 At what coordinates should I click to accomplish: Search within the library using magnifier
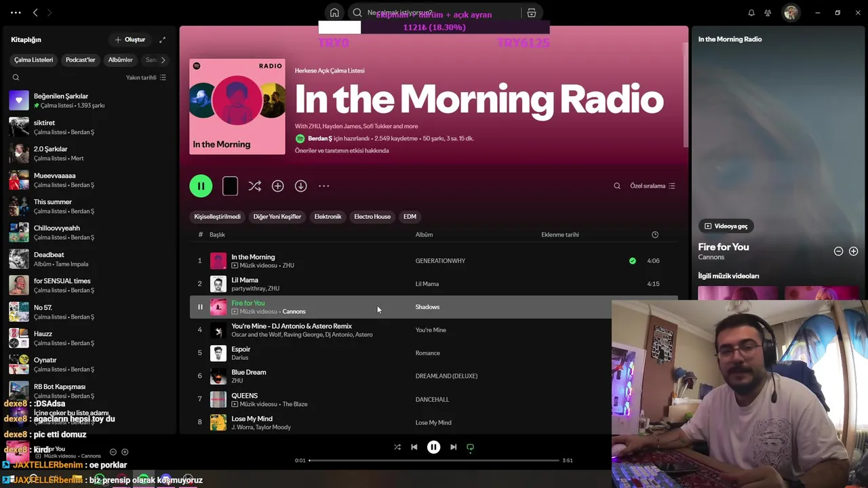click(16, 77)
